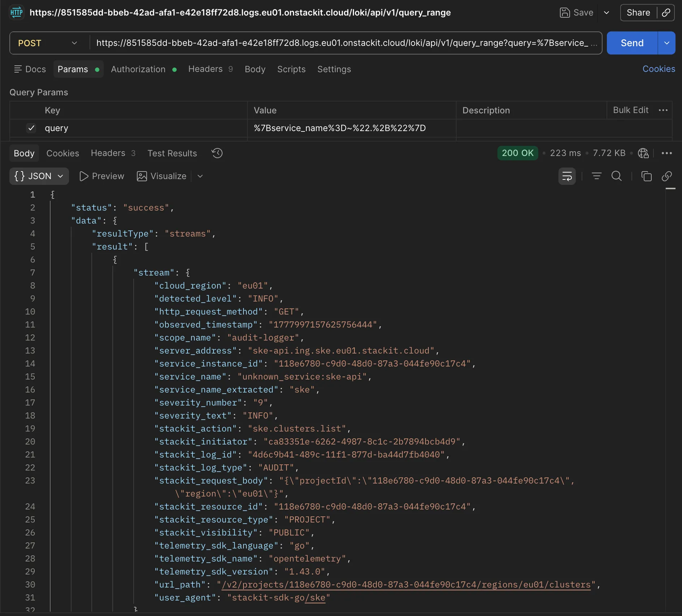This screenshot has width=682, height=616.
Task: Click the Cookies link
Action: [659, 69]
